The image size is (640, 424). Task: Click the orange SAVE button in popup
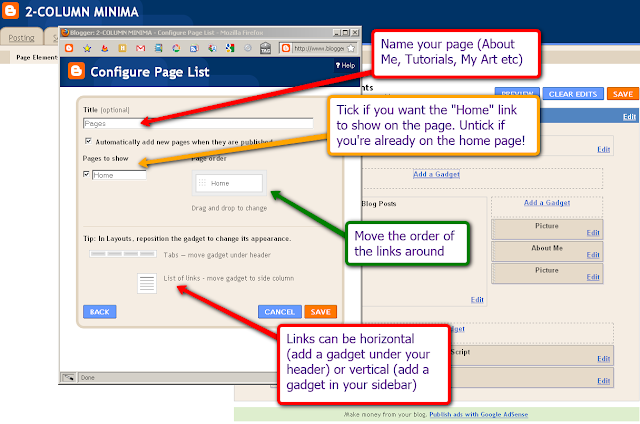pyautogui.click(x=320, y=312)
